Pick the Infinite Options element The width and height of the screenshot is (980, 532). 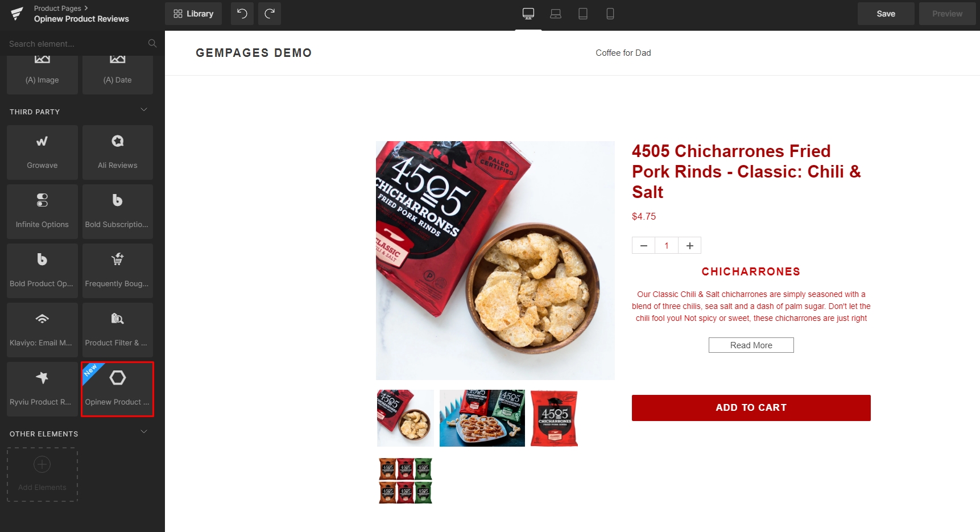(x=42, y=212)
